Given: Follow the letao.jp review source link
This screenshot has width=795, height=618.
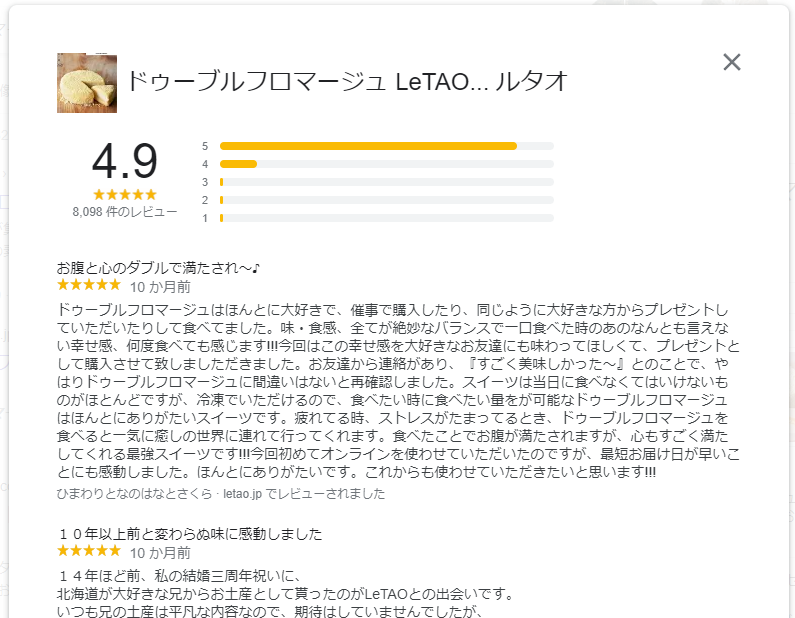Looking at the screenshot, I should (242, 493).
